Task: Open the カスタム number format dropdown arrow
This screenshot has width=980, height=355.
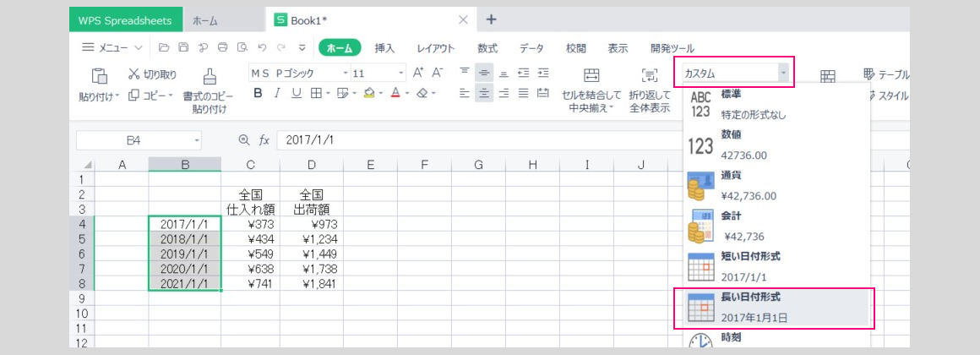Action: [783, 74]
